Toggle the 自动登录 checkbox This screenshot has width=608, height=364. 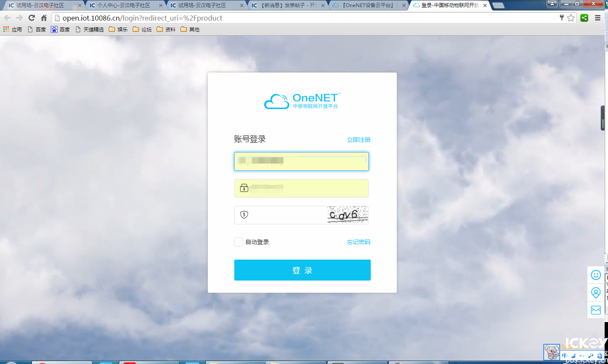(238, 242)
